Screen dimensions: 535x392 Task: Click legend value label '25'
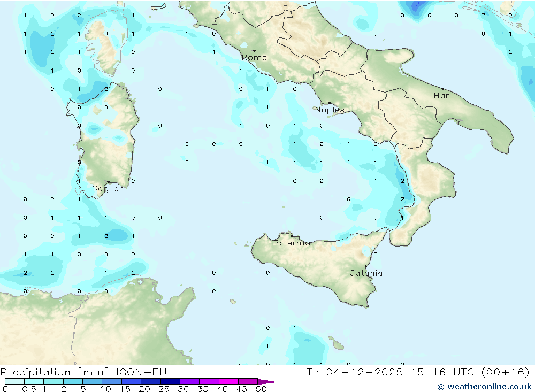pyautogui.click(x=164, y=389)
